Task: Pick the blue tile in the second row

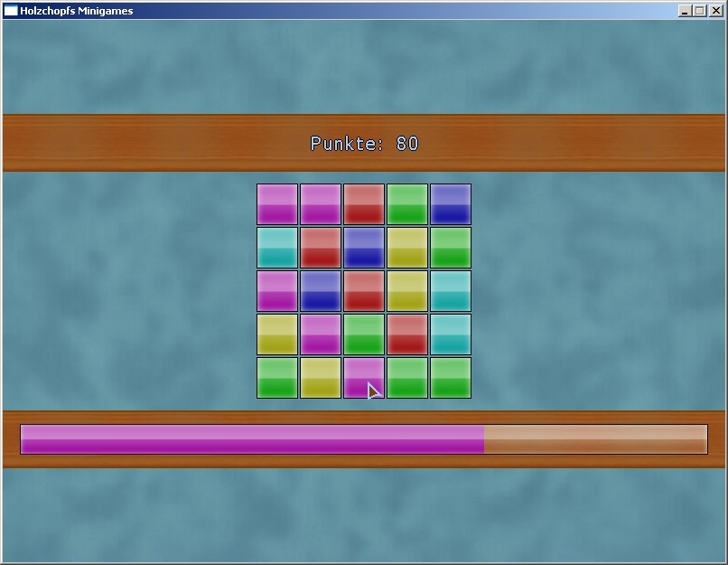Action: 364,248
